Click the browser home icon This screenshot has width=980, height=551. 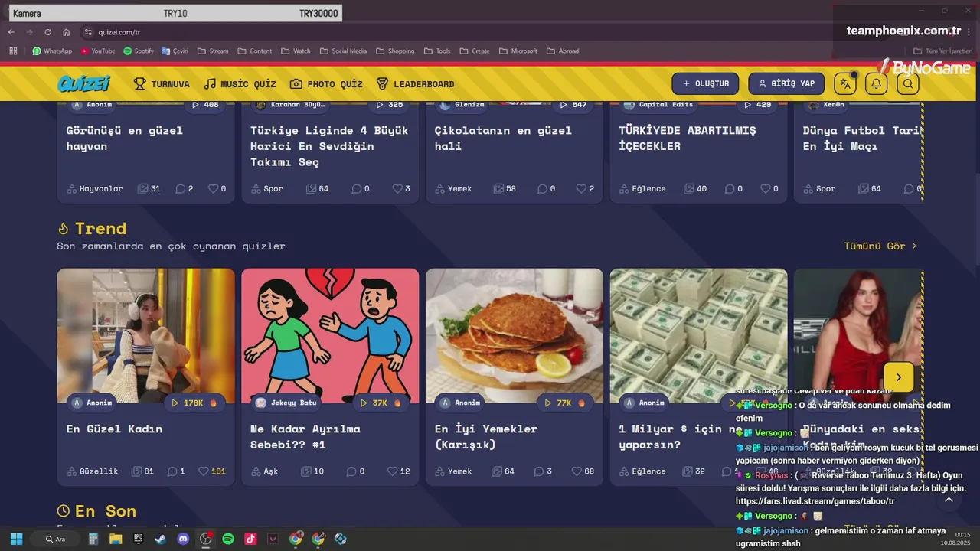coord(67,32)
